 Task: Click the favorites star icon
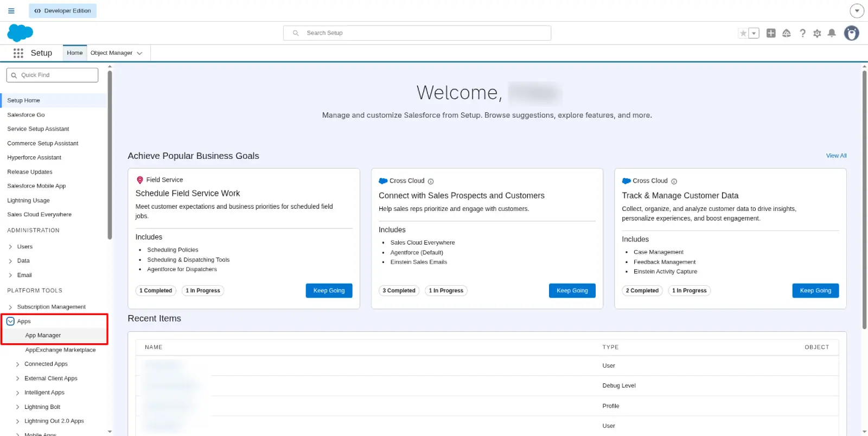(x=743, y=33)
